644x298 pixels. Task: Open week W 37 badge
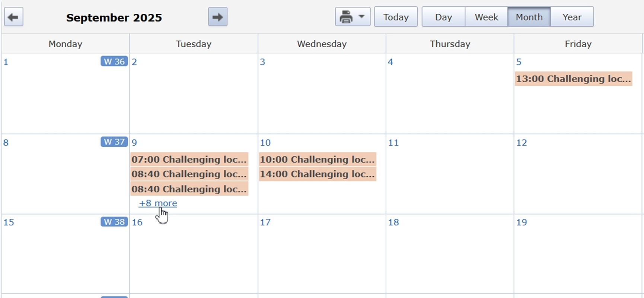[114, 142]
